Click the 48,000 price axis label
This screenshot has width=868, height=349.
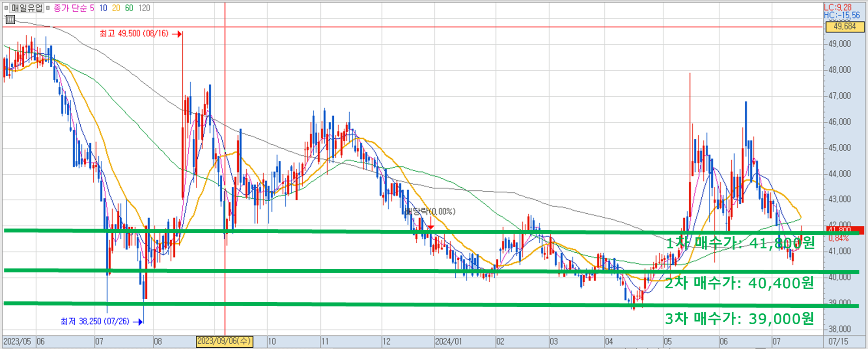pyautogui.click(x=839, y=70)
